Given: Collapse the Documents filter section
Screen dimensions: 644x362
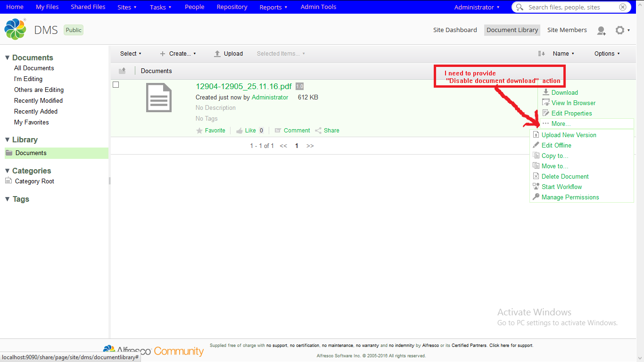Looking at the screenshot, I should [7, 58].
